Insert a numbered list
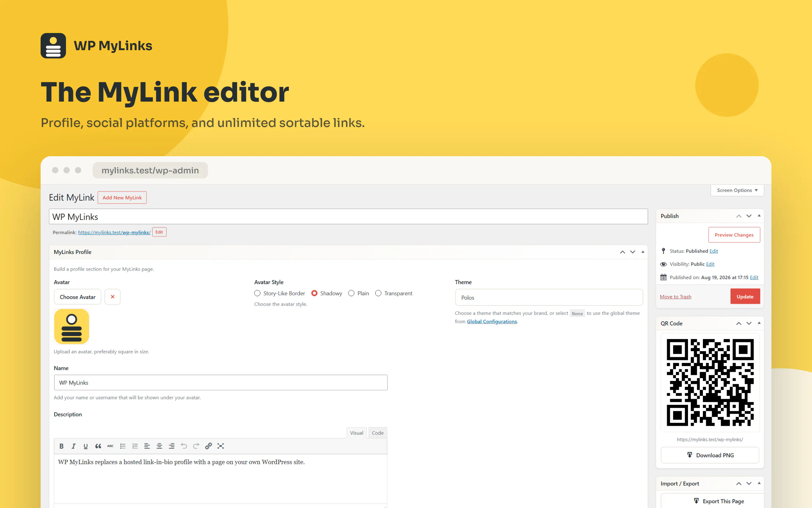 click(135, 446)
